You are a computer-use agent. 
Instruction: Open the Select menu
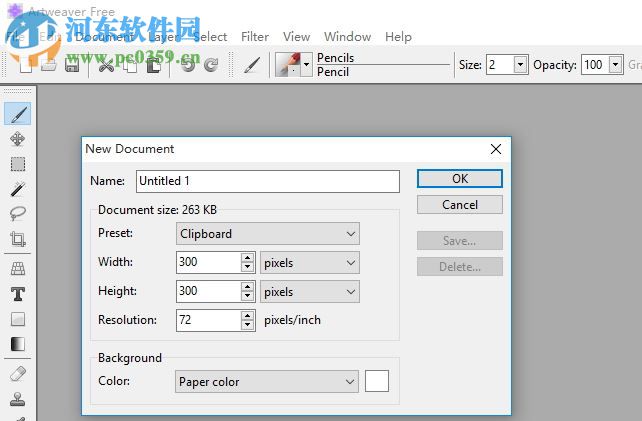210,37
